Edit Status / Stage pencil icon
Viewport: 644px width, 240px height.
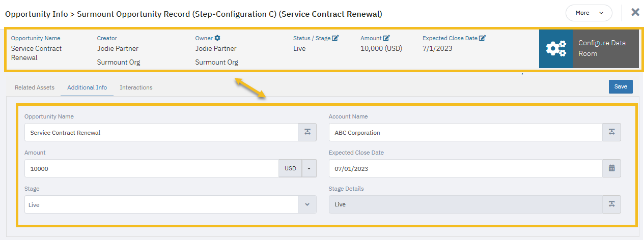point(335,38)
